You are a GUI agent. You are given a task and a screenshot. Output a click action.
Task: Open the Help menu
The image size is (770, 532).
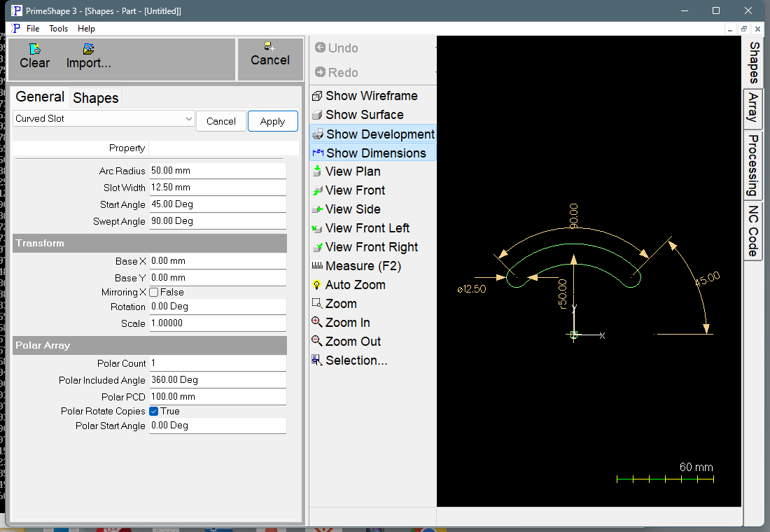86,29
